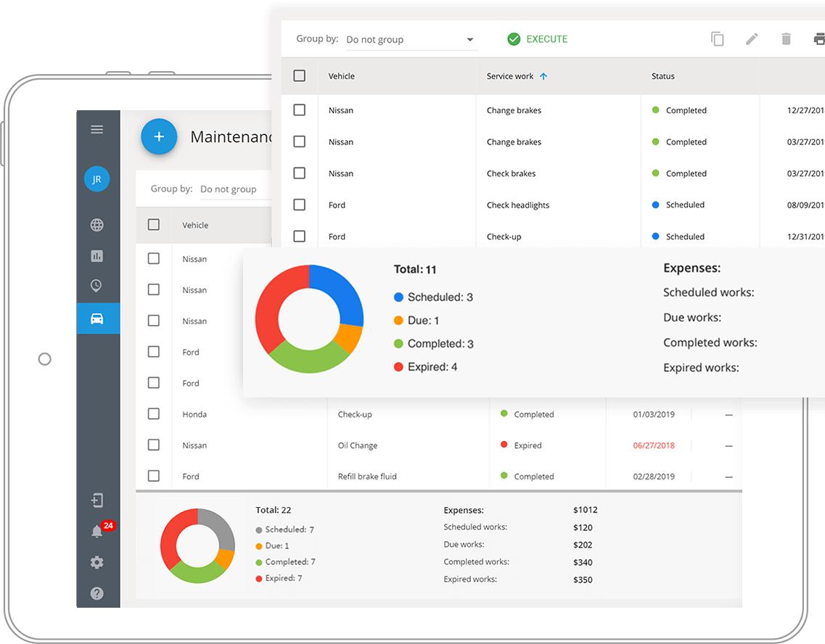This screenshot has height=644, width=825.
Task: Tick the checkbox for Honda Check-up row
Action: coord(154,414)
